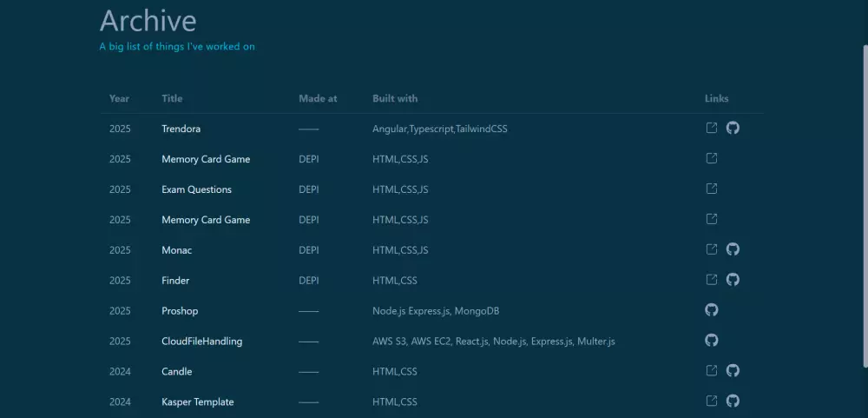
Task: Click the Kasper Template title
Action: pos(197,402)
